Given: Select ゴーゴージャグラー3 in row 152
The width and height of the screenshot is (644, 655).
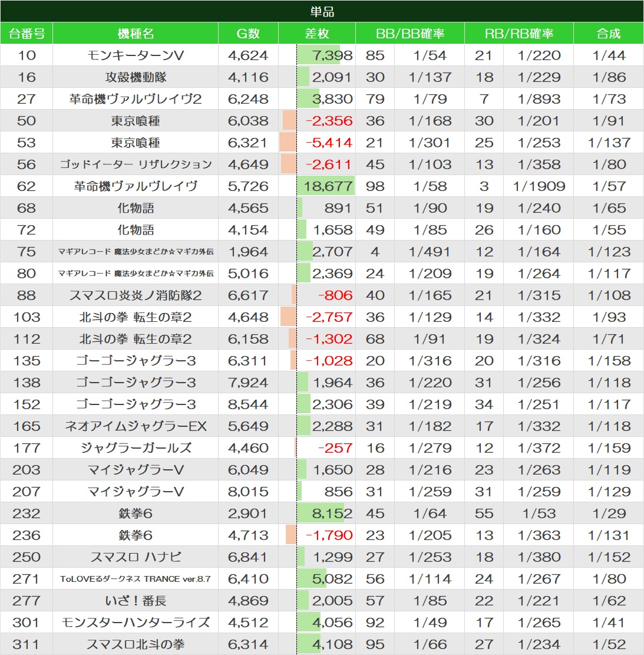Looking at the screenshot, I should pos(136,404).
